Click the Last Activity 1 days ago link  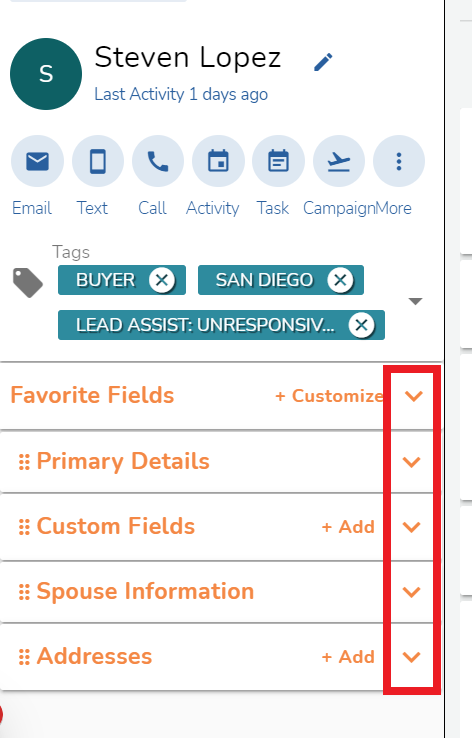[x=181, y=94]
